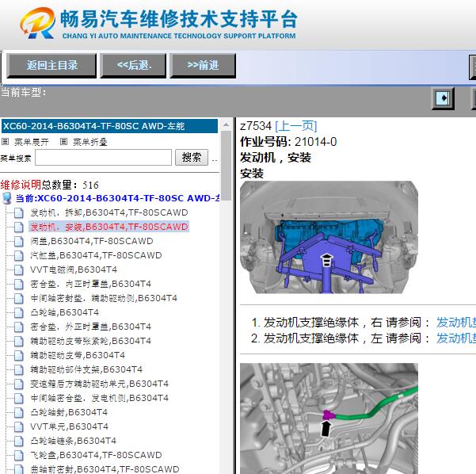Click document icon beside VVT电磁阀

point(19,270)
